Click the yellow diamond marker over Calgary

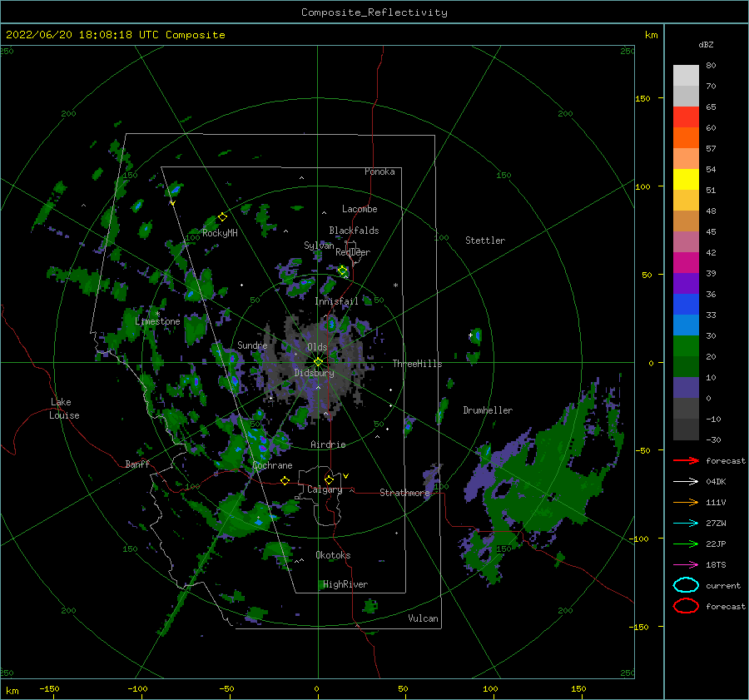pyautogui.click(x=329, y=479)
